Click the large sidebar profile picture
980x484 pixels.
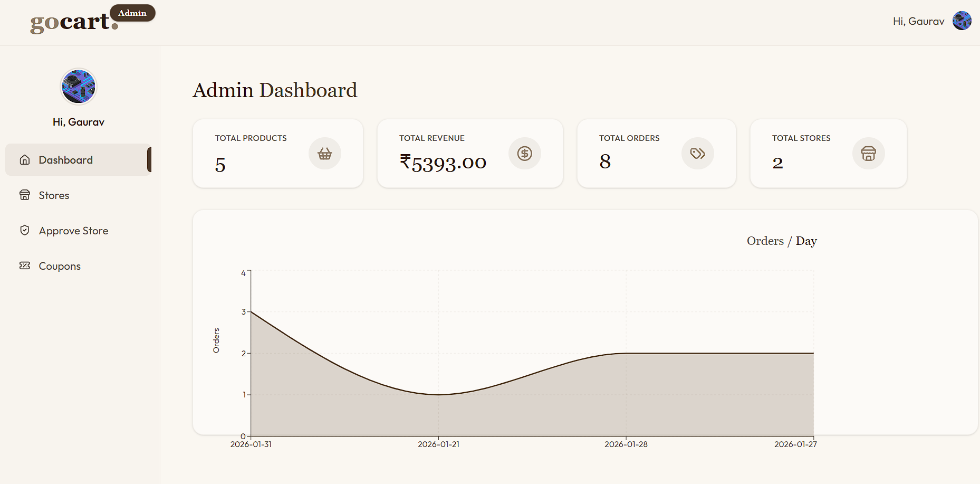coord(79,87)
